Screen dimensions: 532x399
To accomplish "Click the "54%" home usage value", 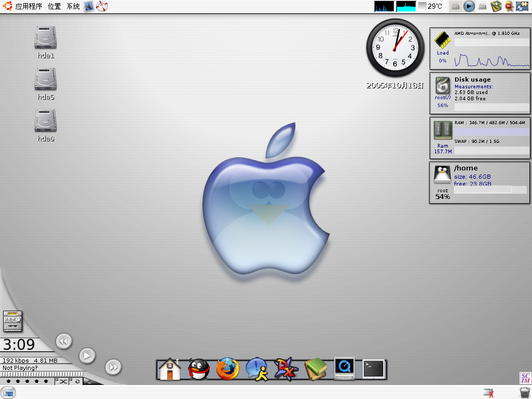I will coord(443,197).
